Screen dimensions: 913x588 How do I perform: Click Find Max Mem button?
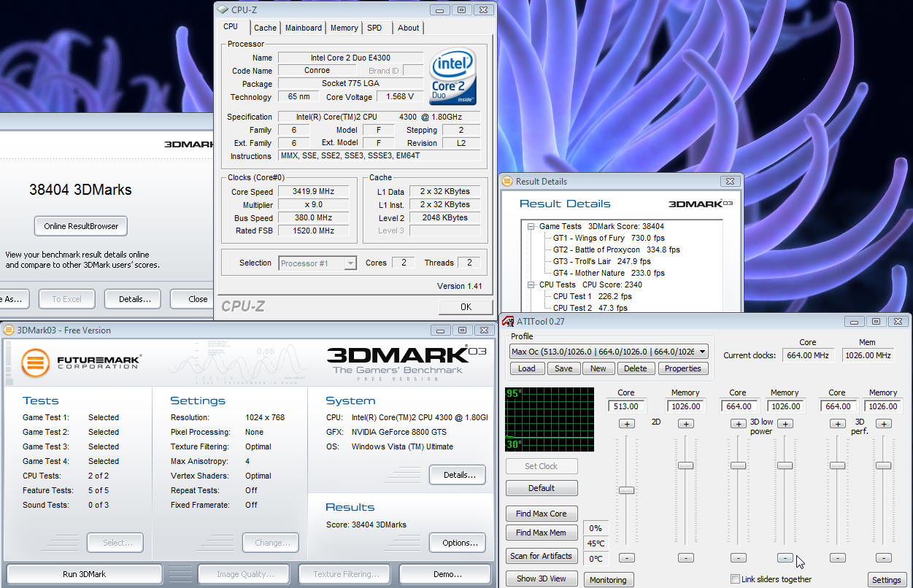(x=542, y=533)
